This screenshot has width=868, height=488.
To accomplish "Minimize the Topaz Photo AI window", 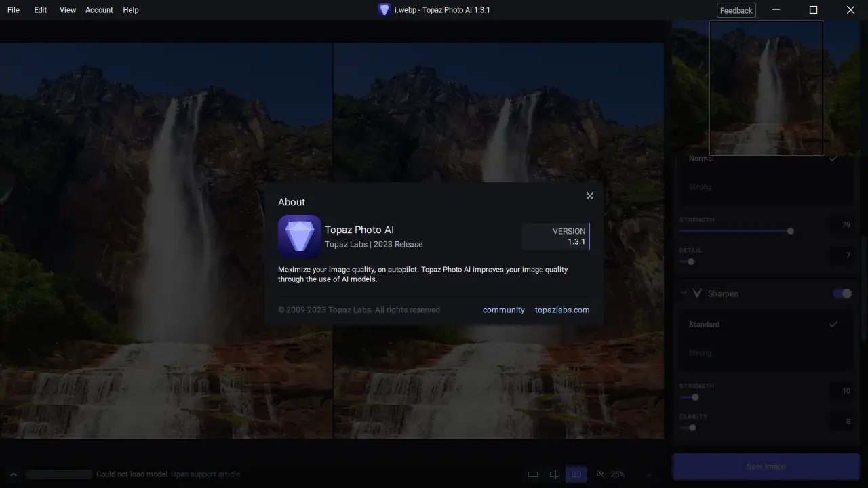I will (777, 9).
